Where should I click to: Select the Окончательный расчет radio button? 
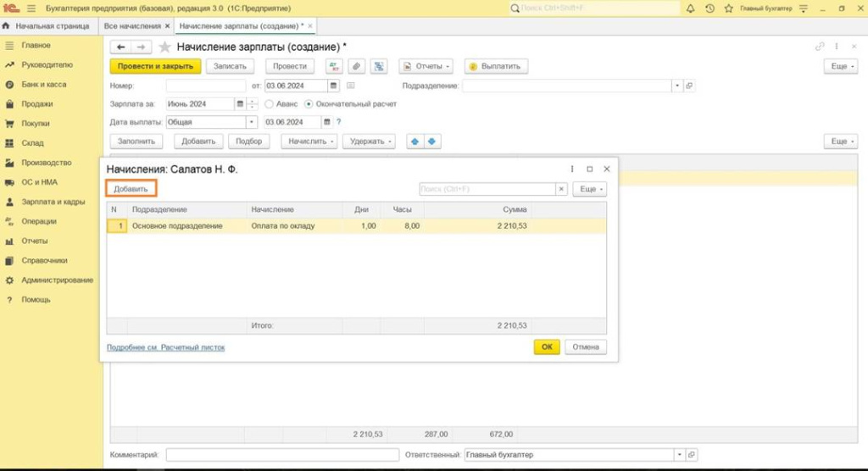pos(309,104)
